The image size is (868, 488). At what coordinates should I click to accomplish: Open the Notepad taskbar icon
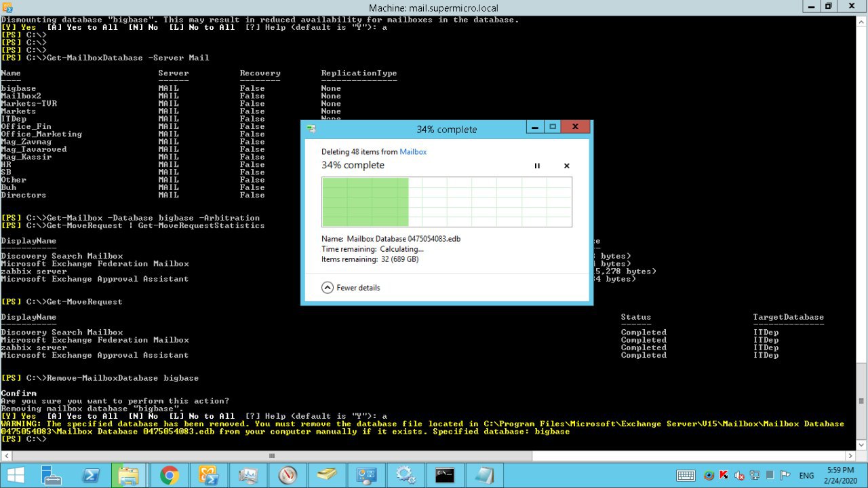coord(484,475)
